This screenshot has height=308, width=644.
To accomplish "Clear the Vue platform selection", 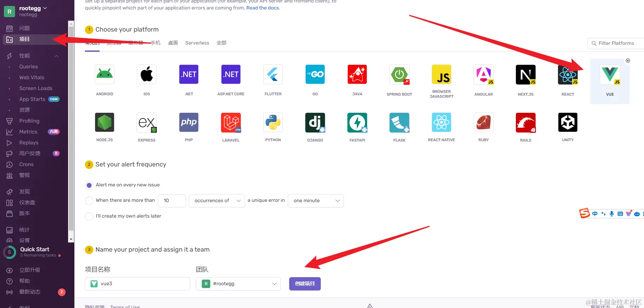I will click(x=628, y=61).
